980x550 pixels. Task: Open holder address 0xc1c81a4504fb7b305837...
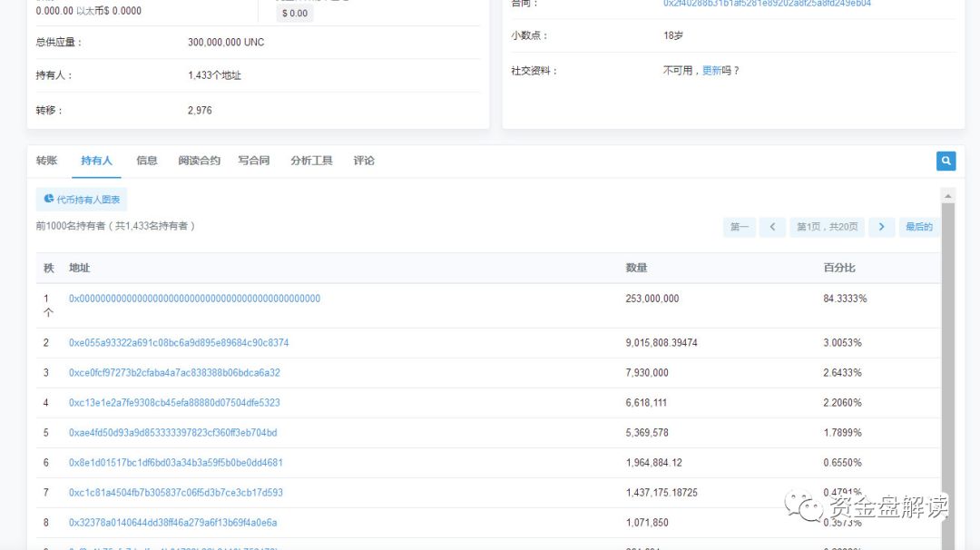click(176, 493)
